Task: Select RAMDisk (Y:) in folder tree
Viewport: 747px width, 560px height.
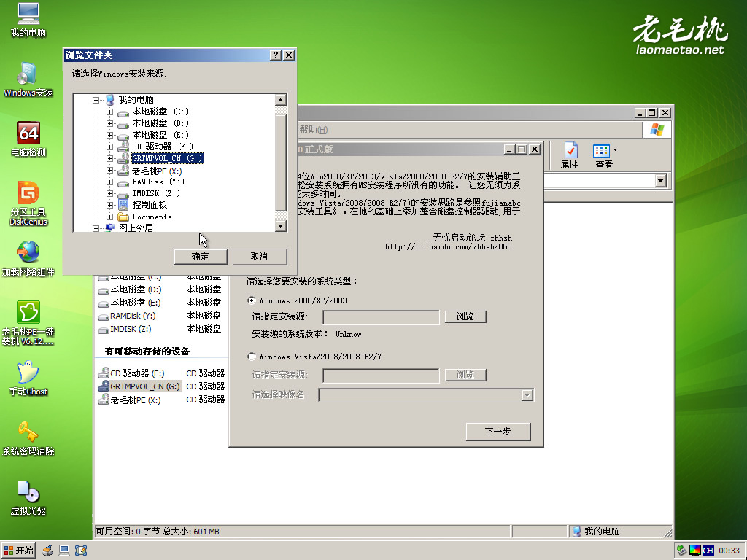Action: (158, 182)
